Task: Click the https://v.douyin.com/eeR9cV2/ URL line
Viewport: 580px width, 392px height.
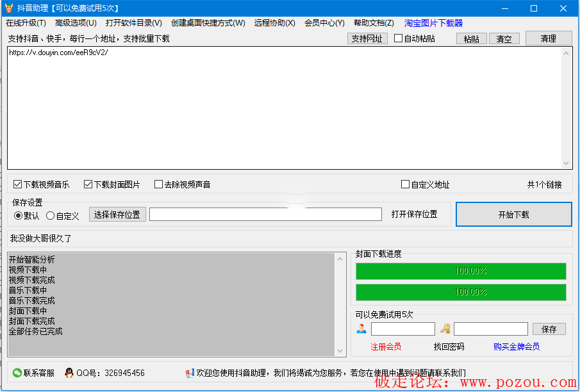Action: [58, 52]
